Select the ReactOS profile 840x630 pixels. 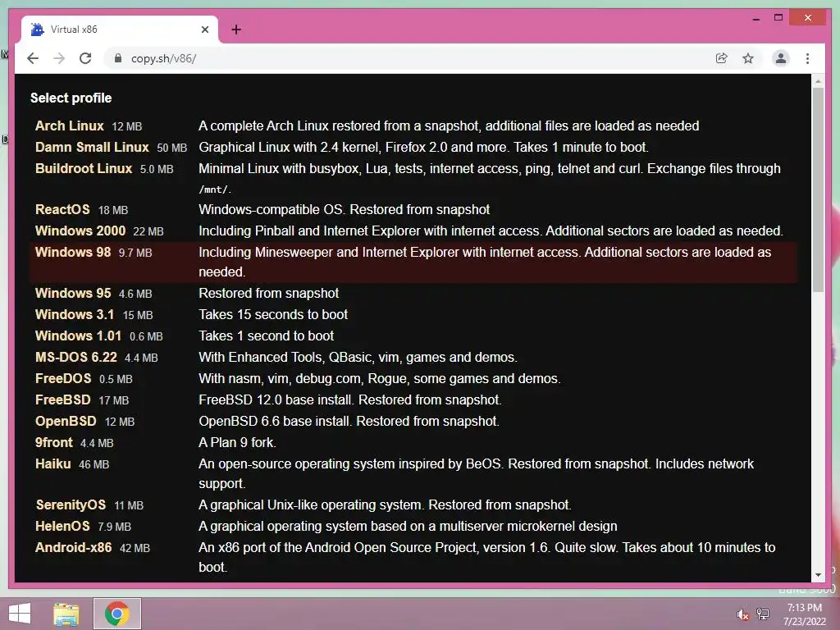62,209
